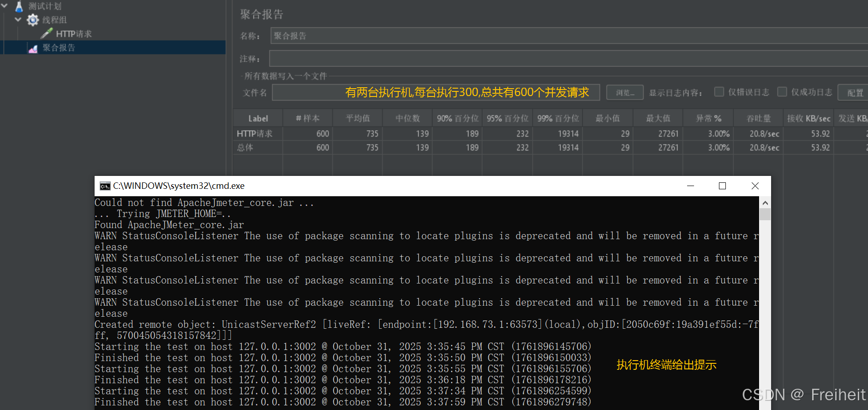Click HTTP请求 row error rate 3.00%
Viewport: 868px width, 410px height.
708,134
